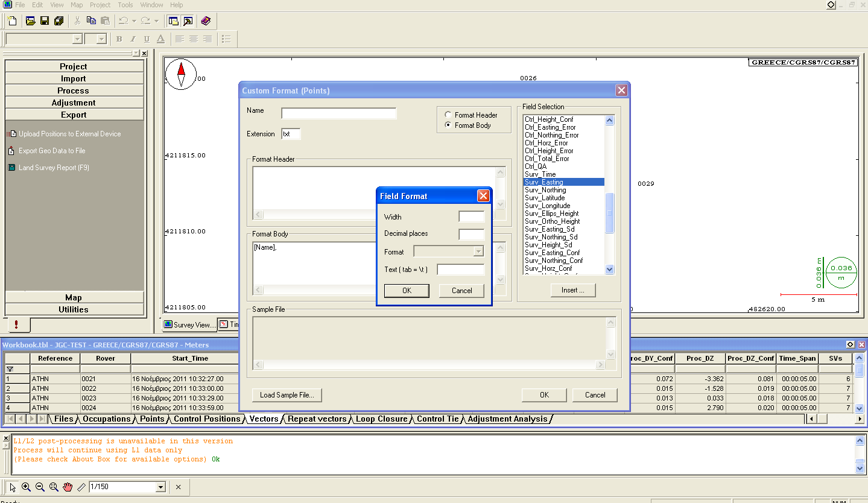Select the Format Body radio button
Viewport: 868px width, 503px height.
click(x=448, y=125)
